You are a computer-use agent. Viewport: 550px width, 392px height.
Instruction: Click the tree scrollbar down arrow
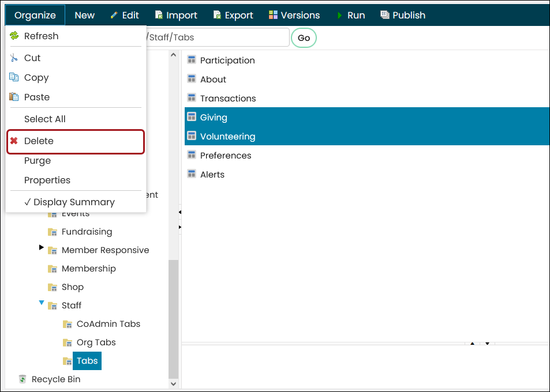click(173, 383)
